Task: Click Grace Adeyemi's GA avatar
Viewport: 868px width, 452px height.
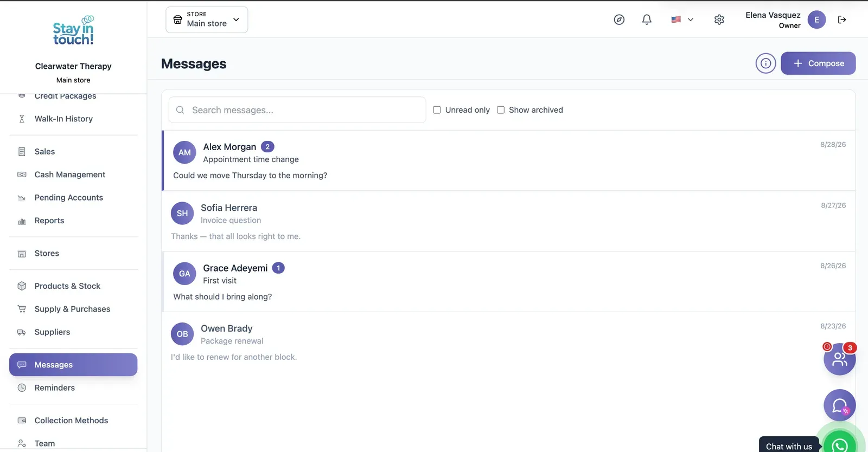Action: tap(184, 274)
